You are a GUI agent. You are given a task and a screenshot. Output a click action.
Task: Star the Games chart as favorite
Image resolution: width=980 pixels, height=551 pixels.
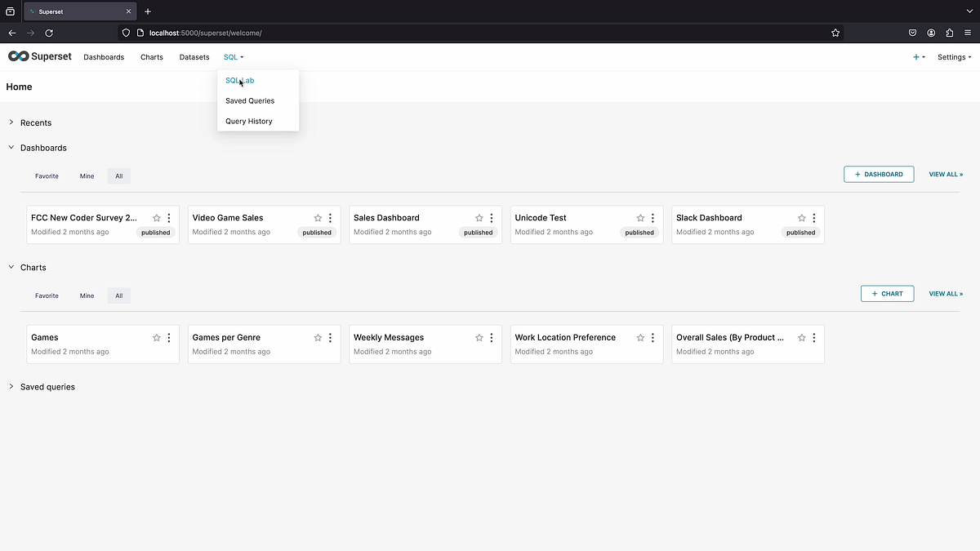156,337
